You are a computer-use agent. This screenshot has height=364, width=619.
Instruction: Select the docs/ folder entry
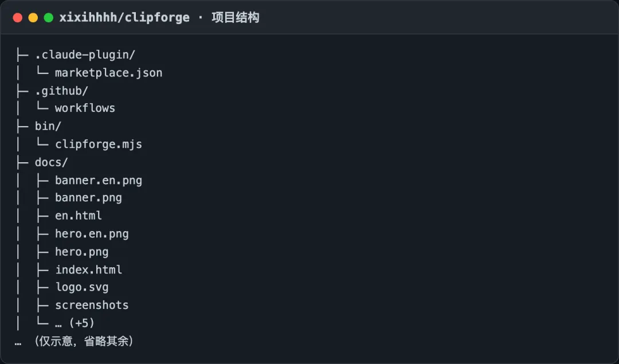(x=52, y=162)
